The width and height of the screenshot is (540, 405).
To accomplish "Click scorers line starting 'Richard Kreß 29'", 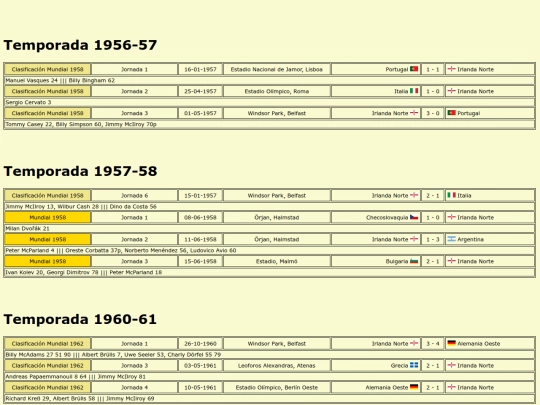I will [270, 398].
